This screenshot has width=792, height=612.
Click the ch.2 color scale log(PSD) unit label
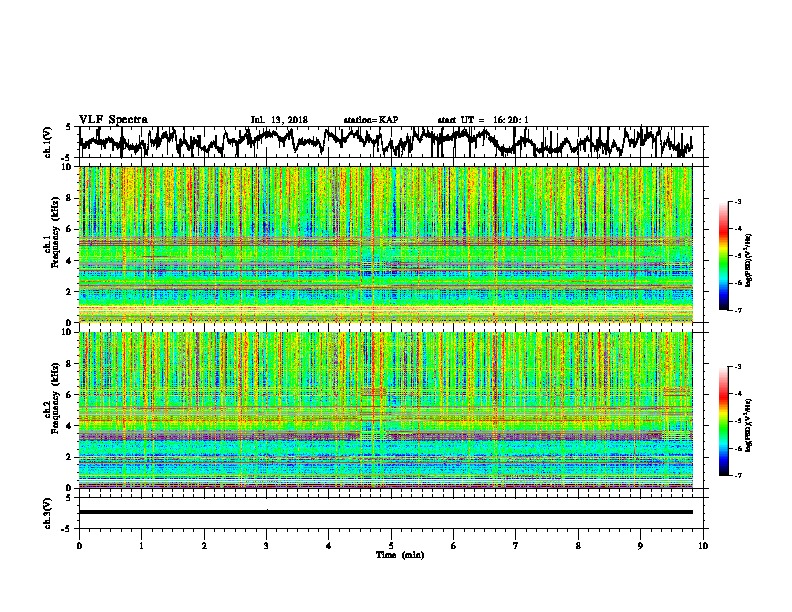click(x=750, y=425)
